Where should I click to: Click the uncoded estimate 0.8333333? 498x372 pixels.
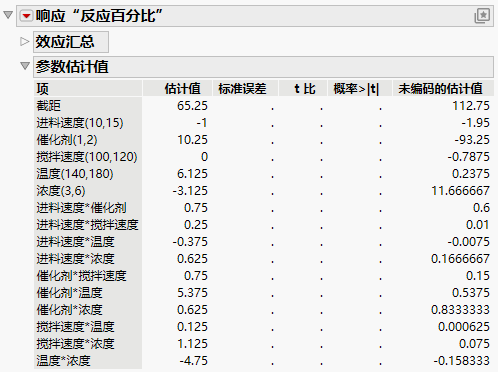point(460,310)
